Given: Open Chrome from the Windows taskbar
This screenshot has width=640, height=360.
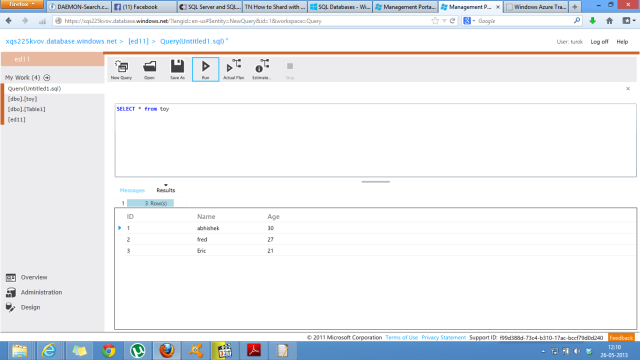Looking at the screenshot, I should (x=109, y=351).
